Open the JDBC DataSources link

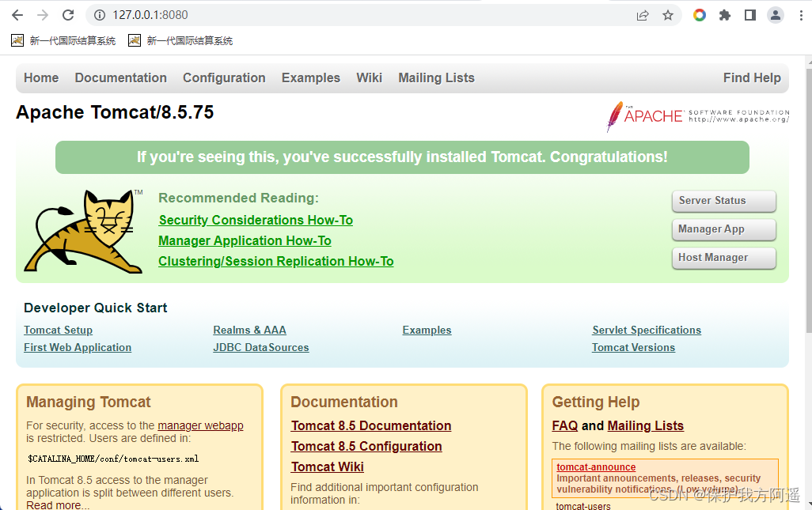(261, 348)
